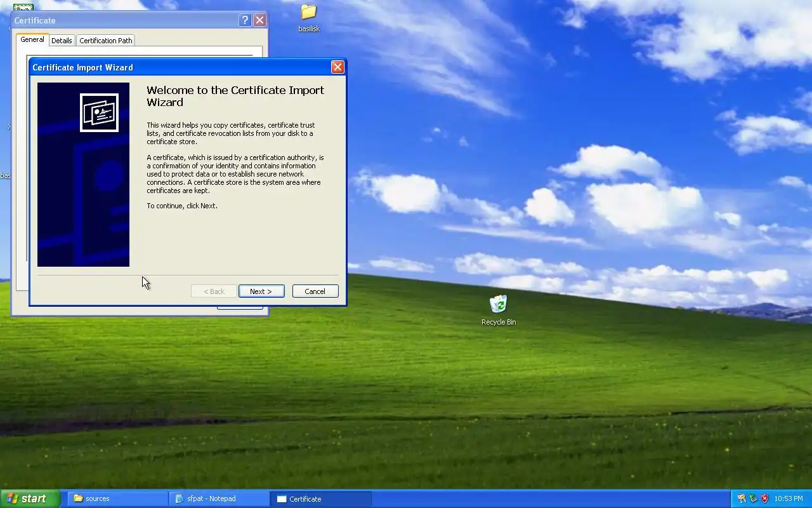Screen dimensions: 812x508
Task: Open the Windows start menu
Action: pyautogui.click(x=30, y=498)
